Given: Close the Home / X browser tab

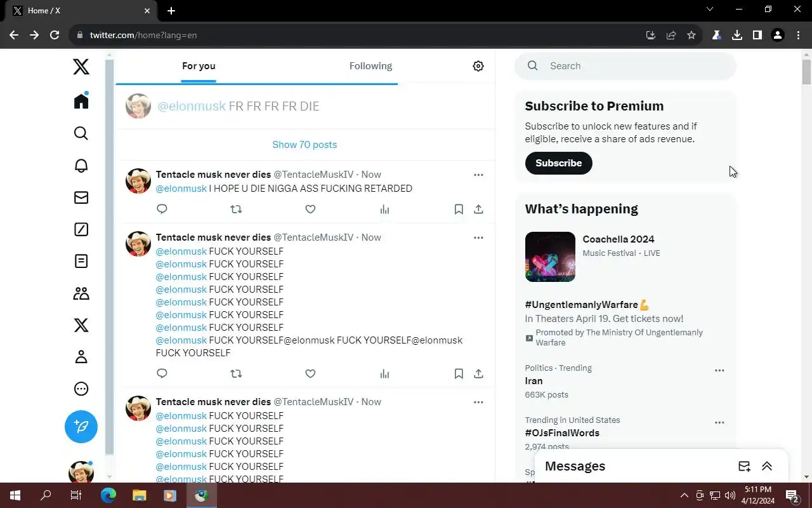Looking at the screenshot, I should tap(147, 11).
